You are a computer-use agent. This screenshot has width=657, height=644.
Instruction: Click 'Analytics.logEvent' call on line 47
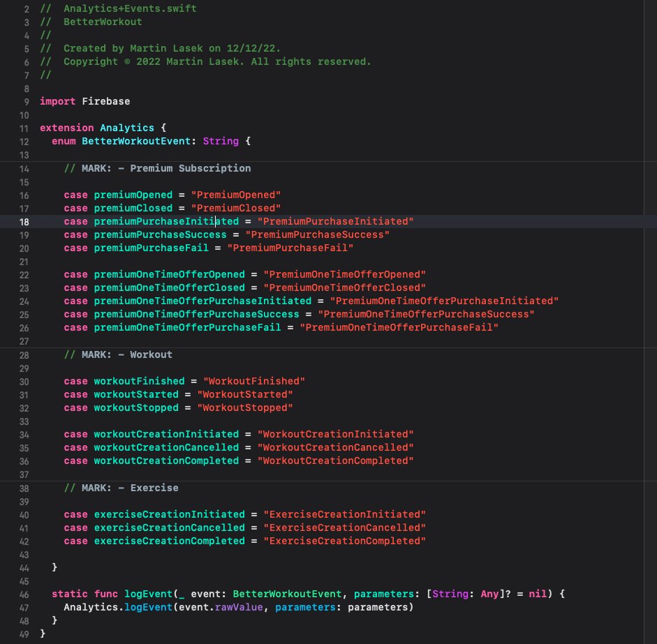coord(118,607)
